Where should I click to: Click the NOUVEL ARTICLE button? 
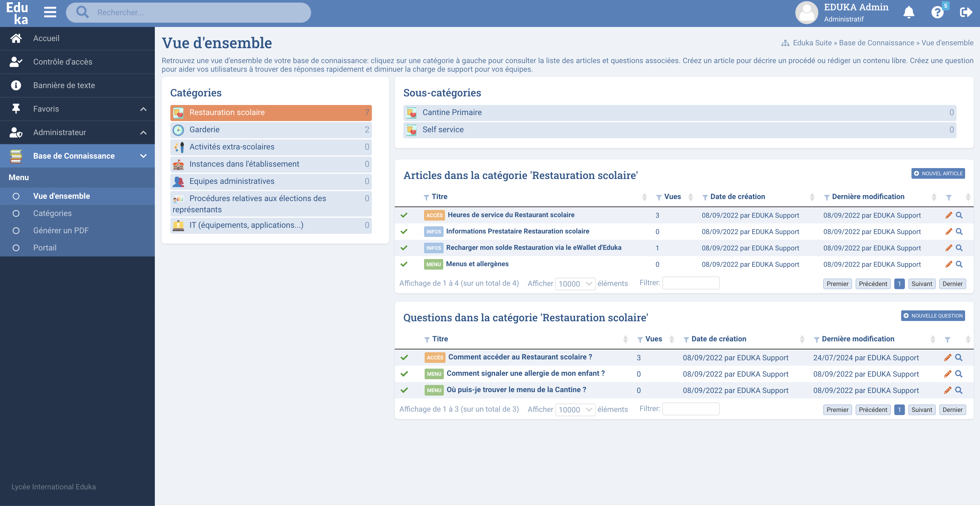pyautogui.click(x=938, y=174)
